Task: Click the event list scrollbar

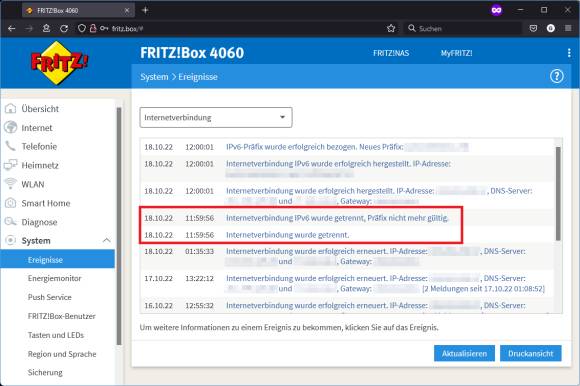Action: coord(558,193)
